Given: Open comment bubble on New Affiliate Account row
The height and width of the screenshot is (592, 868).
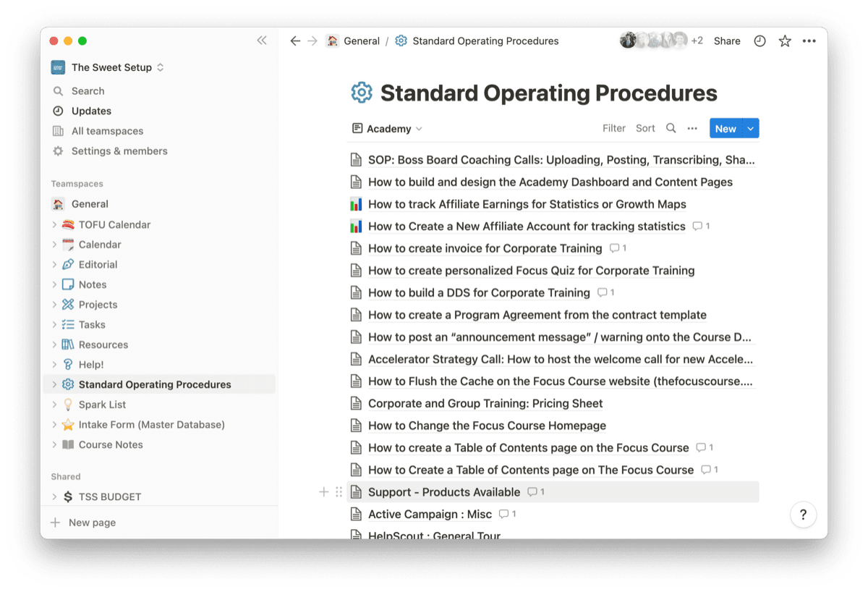Looking at the screenshot, I should point(701,227).
